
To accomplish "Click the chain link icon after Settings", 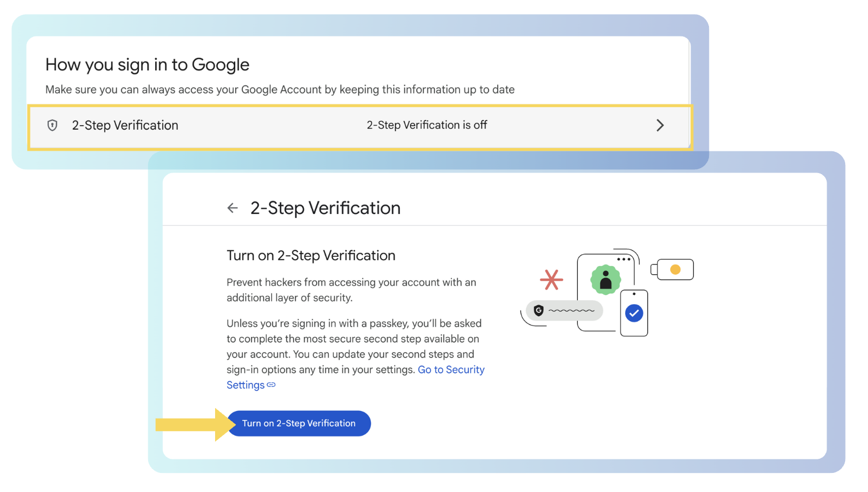I will coord(271,385).
